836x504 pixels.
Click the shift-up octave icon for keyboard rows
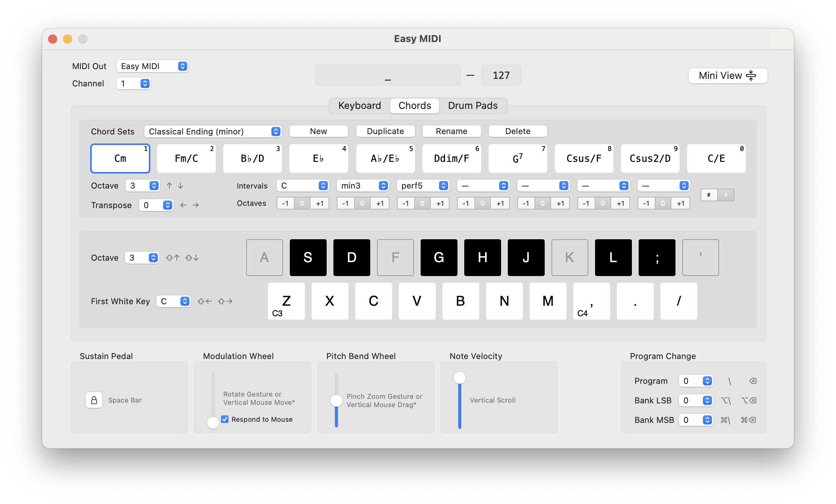[x=173, y=258]
